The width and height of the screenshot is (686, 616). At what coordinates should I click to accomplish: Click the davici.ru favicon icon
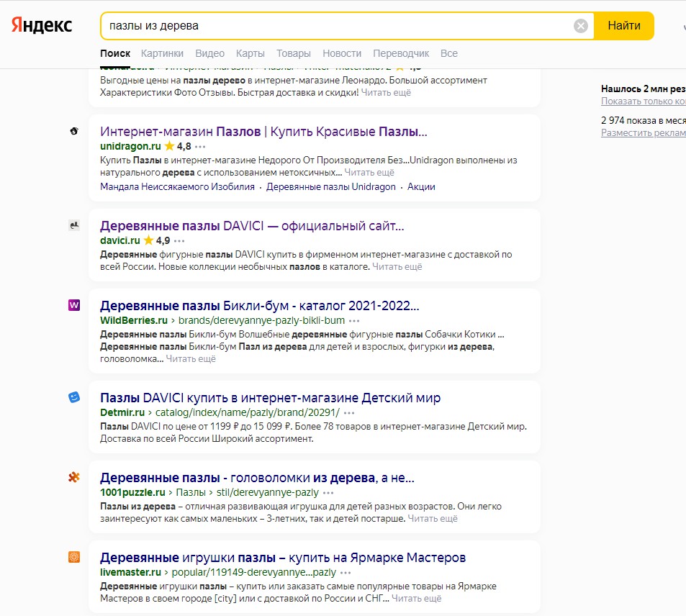tap(74, 226)
